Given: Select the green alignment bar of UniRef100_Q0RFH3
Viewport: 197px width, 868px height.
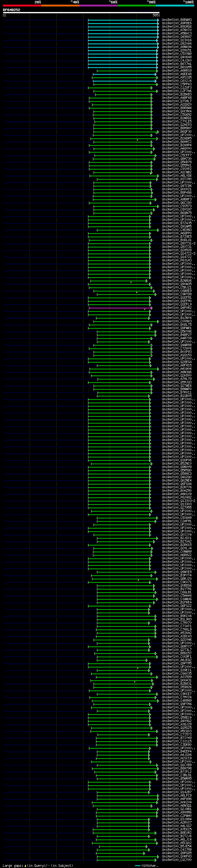Looking at the screenshot, I should (x=128, y=856).
